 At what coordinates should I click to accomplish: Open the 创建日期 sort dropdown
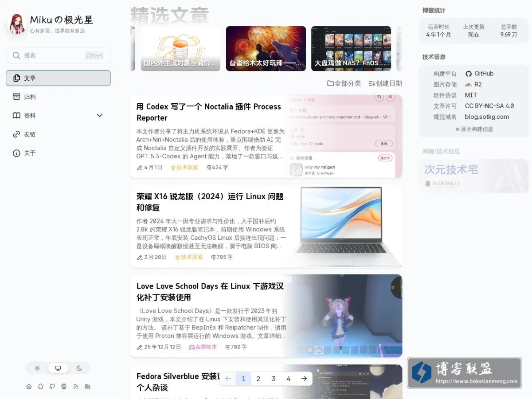tap(385, 83)
